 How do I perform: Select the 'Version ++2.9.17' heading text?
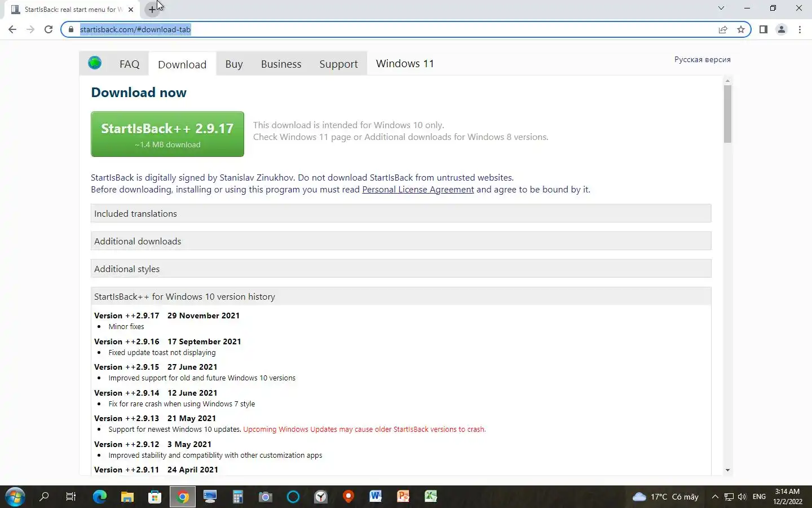[x=127, y=316]
